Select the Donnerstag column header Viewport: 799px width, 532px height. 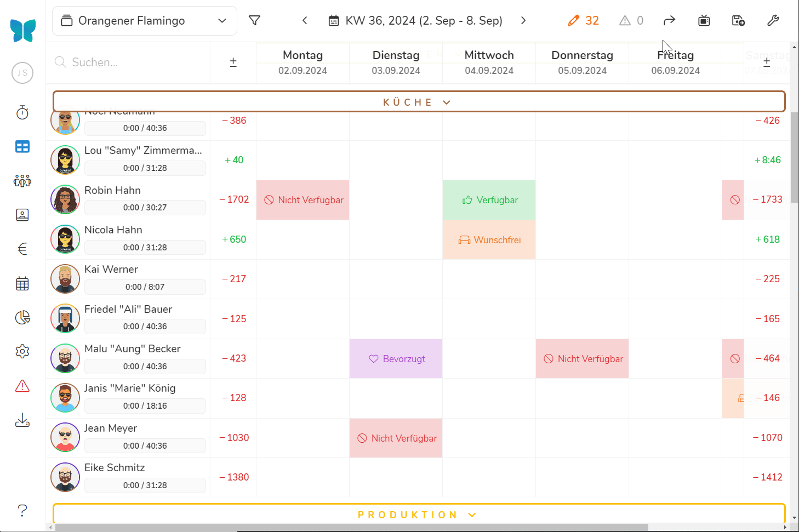[582, 62]
